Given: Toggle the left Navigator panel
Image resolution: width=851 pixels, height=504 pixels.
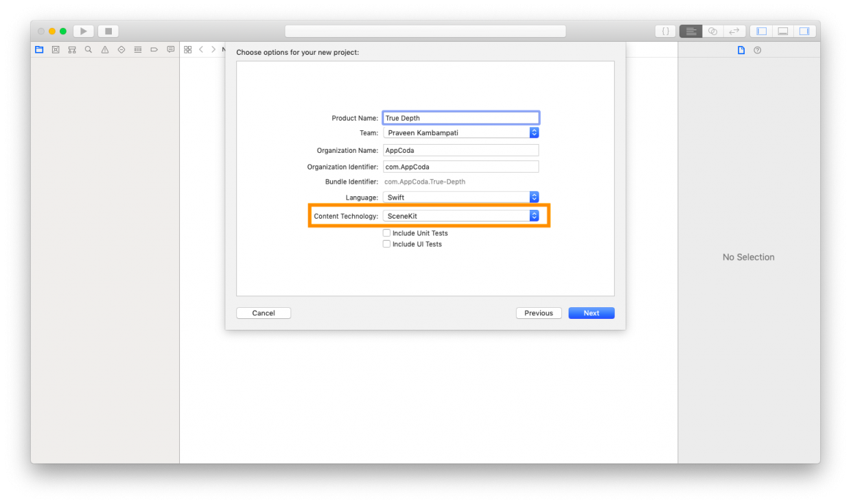Looking at the screenshot, I should point(761,32).
